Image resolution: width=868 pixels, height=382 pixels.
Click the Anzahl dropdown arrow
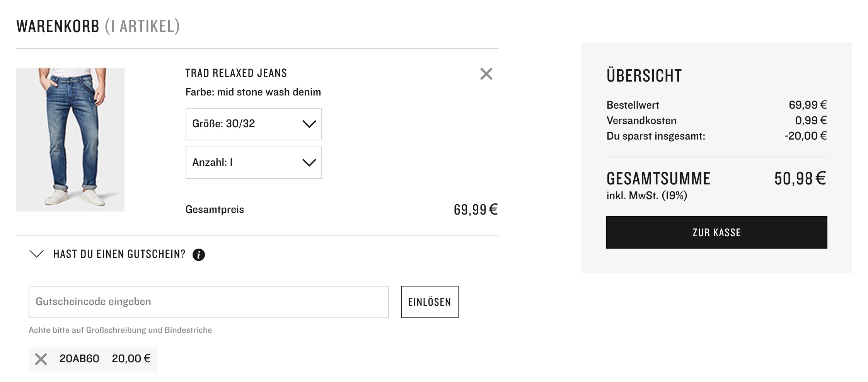pos(309,163)
